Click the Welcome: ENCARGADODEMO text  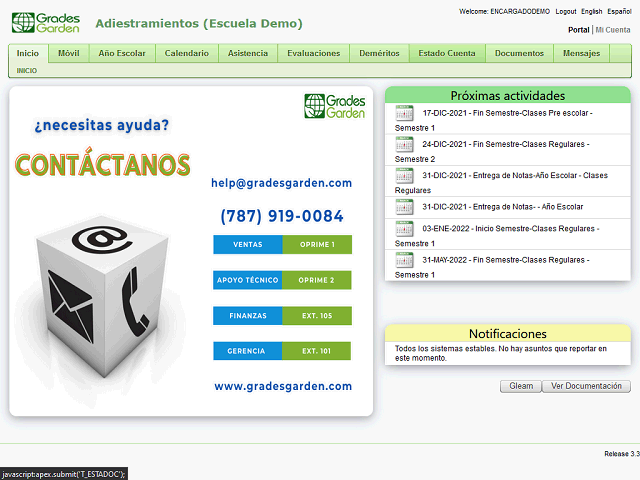point(504,11)
